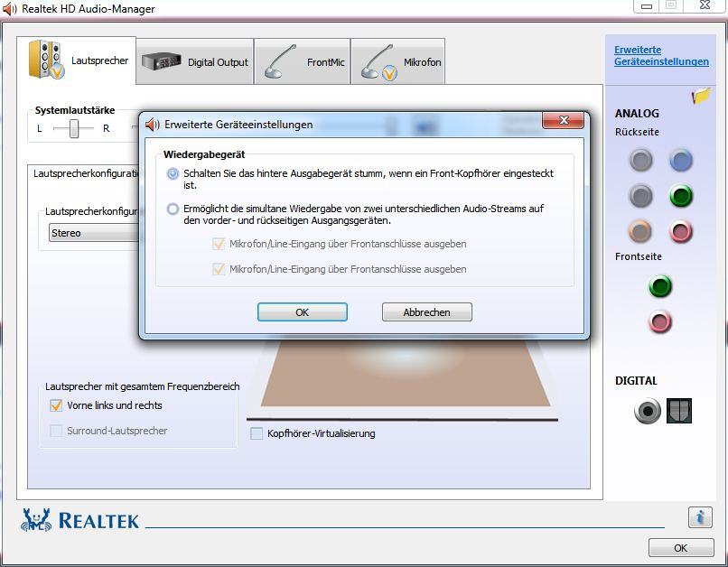Select the pink rear microphone jack
This screenshot has width=728, height=567.
681,231
